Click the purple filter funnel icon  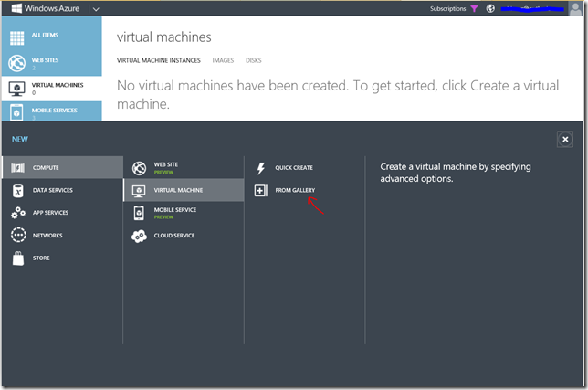pos(475,8)
